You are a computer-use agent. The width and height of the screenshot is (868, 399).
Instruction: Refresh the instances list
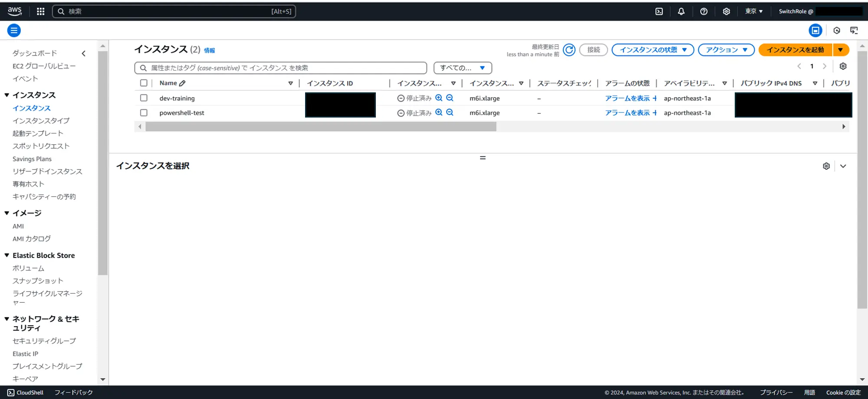click(x=569, y=50)
